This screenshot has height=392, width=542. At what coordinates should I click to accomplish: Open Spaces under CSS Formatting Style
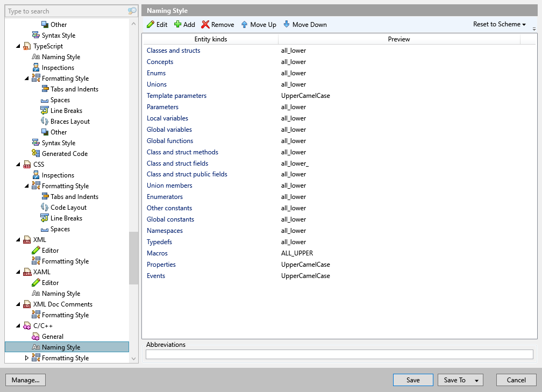(x=60, y=229)
